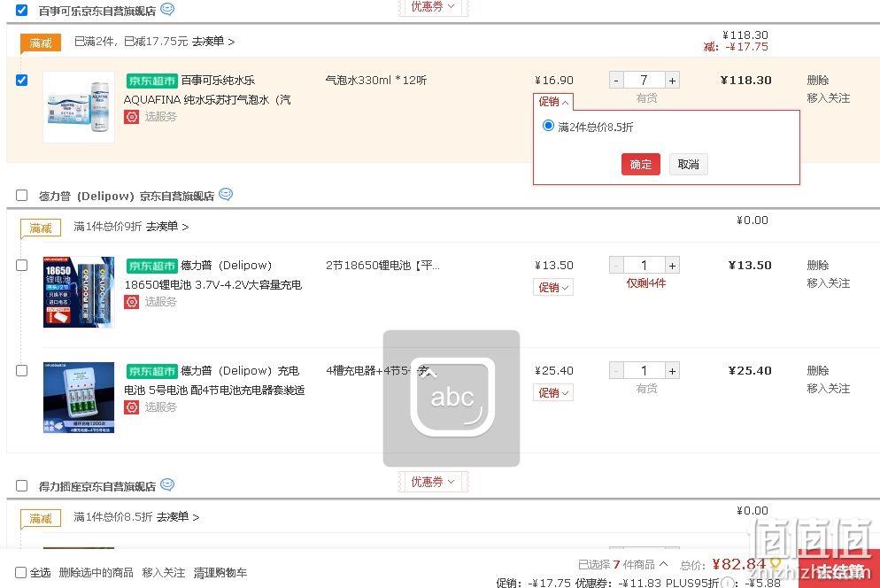Open chat with 德力普 (Delipow) store service
The width and height of the screenshot is (880, 588).
(226, 194)
